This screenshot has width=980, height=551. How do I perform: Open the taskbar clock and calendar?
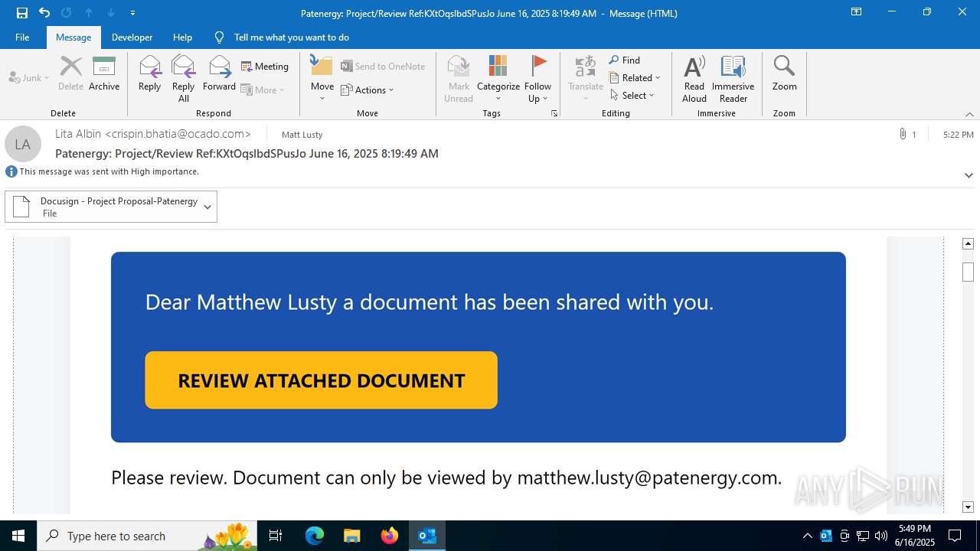click(x=915, y=536)
